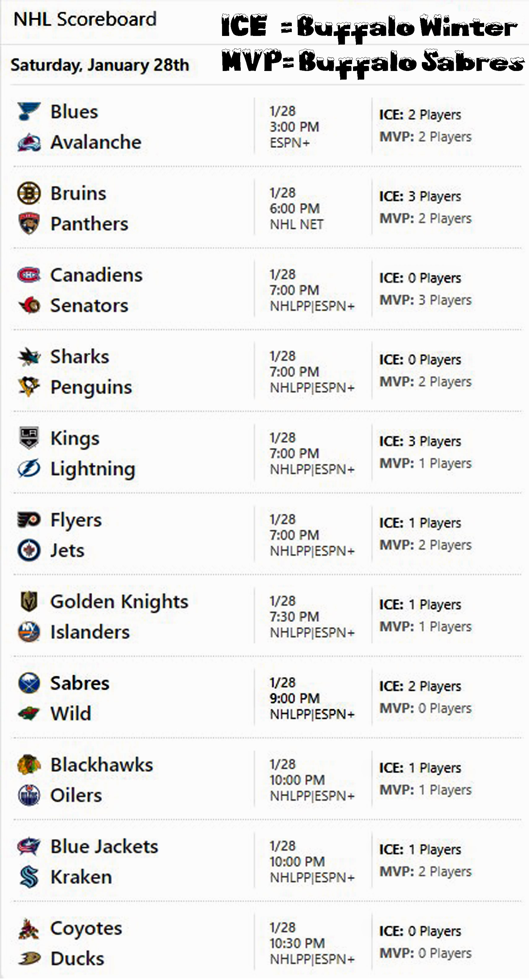Click ICE: 3 Players on Kings game

click(420, 441)
